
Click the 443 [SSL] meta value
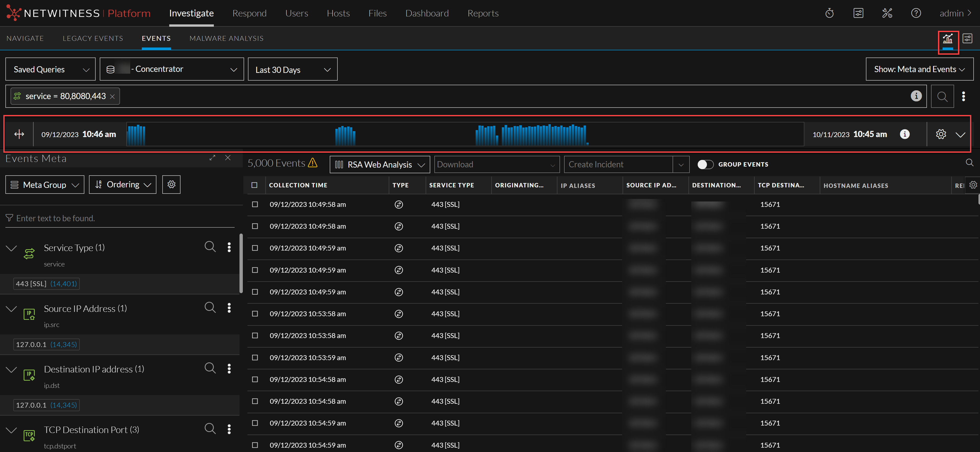click(x=31, y=284)
